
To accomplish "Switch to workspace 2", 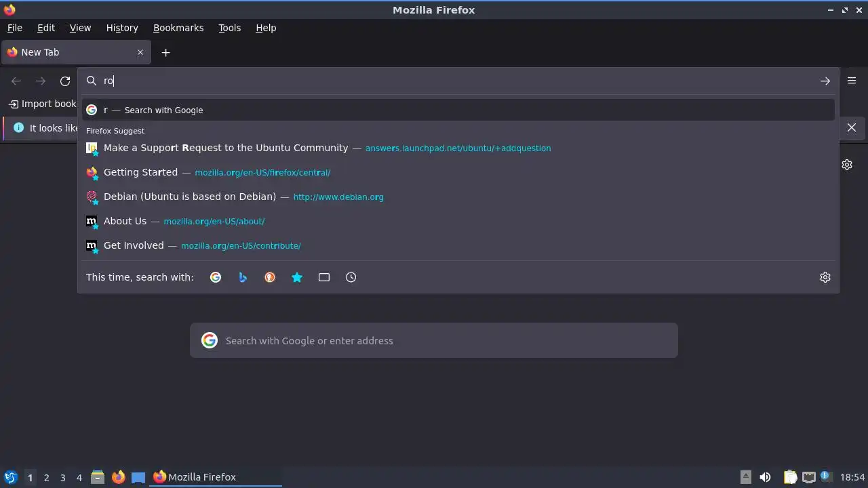I will pos(46,478).
